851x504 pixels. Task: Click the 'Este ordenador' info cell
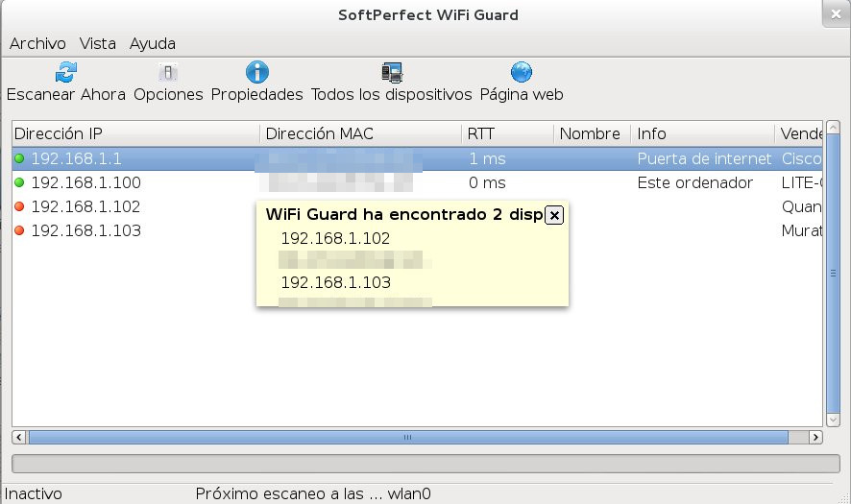(x=694, y=182)
